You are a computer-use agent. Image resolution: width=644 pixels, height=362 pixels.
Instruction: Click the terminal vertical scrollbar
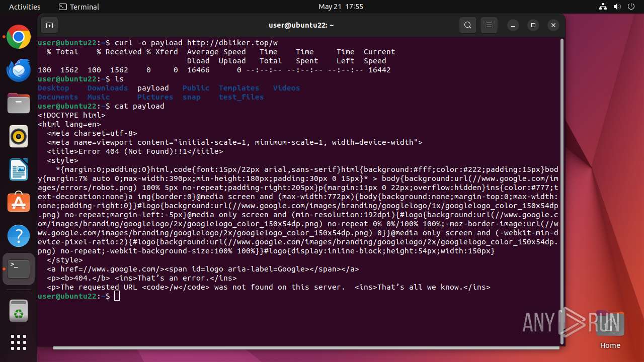pos(561,191)
